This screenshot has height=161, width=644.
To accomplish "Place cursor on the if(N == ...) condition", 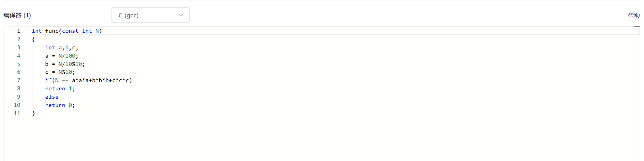I will click(89, 80).
